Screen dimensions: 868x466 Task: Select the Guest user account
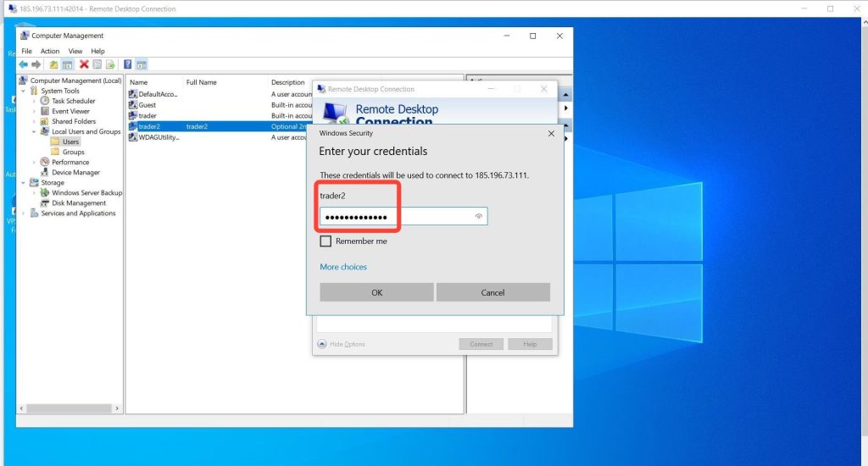coord(147,105)
